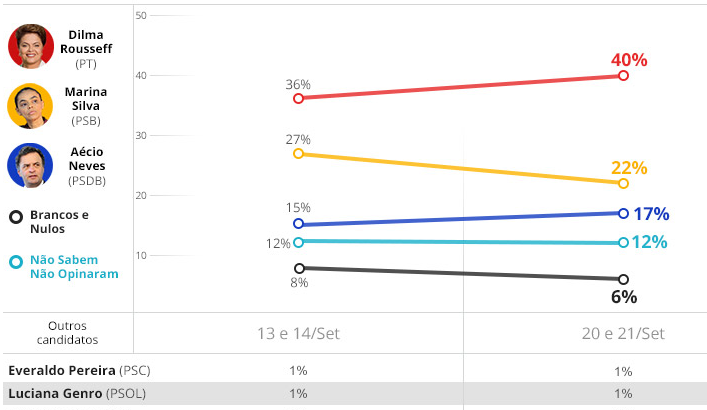This screenshot has width=707, height=410.
Task: Click the Brancos e Nulos circle icon
Action: coord(15,215)
